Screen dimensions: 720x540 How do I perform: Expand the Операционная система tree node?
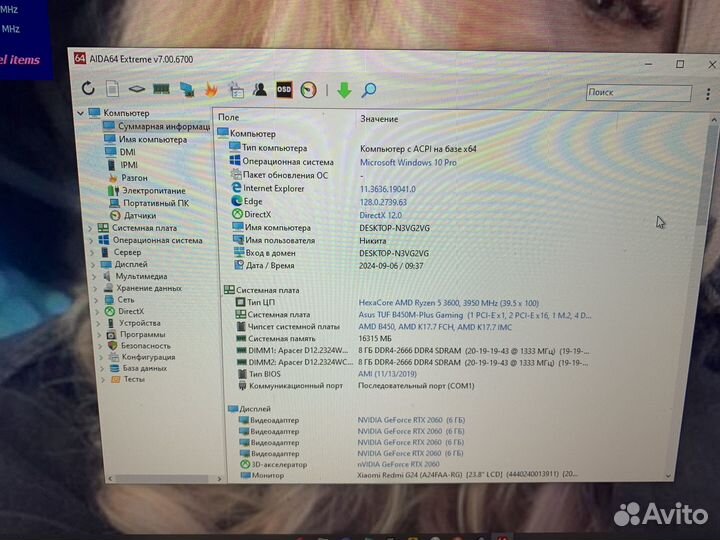pyautogui.click(x=91, y=240)
